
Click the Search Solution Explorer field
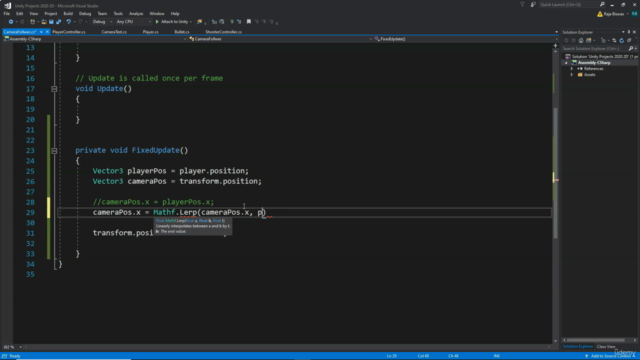[595, 49]
